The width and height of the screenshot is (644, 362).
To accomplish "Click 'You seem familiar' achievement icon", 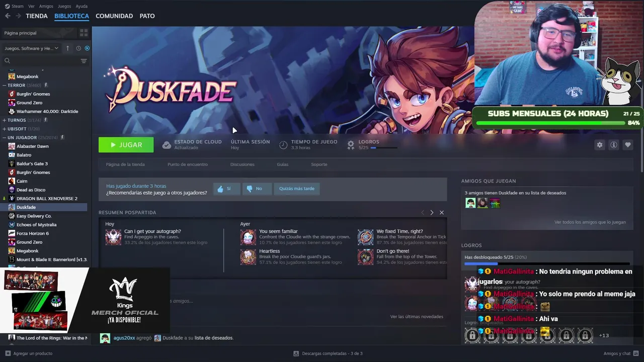I will tap(248, 237).
